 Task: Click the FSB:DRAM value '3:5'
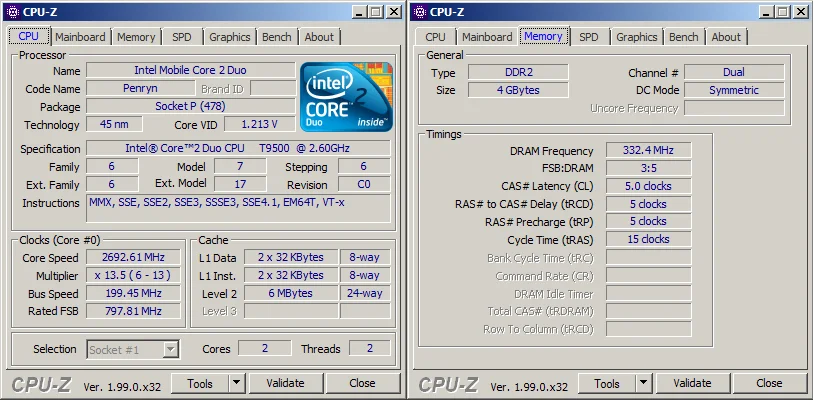click(648, 168)
